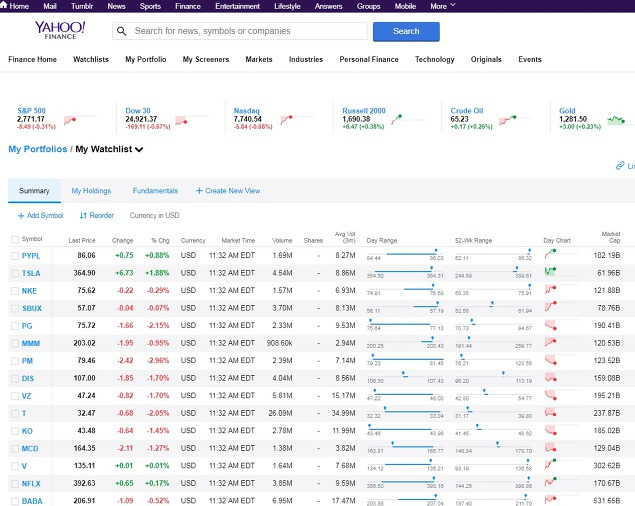Check the KO row checkbox
Screen dimensions: 635x506
pos(15,431)
